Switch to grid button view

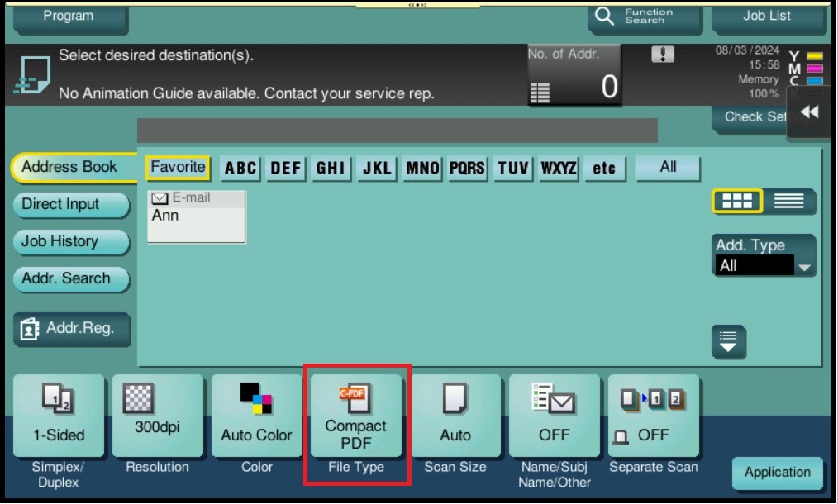click(x=736, y=202)
